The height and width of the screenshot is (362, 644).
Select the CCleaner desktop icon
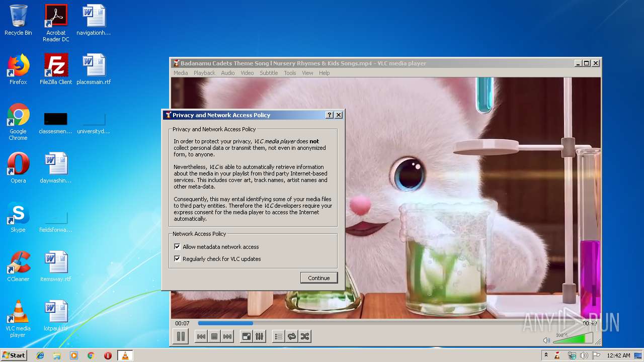tap(18, 266)
